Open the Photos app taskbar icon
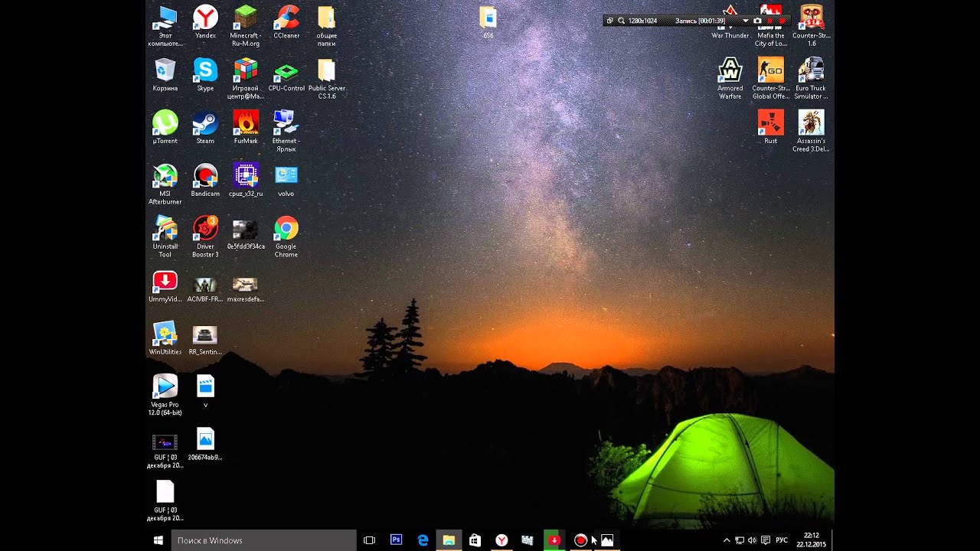The image size is (980, 551). (607, 540)
